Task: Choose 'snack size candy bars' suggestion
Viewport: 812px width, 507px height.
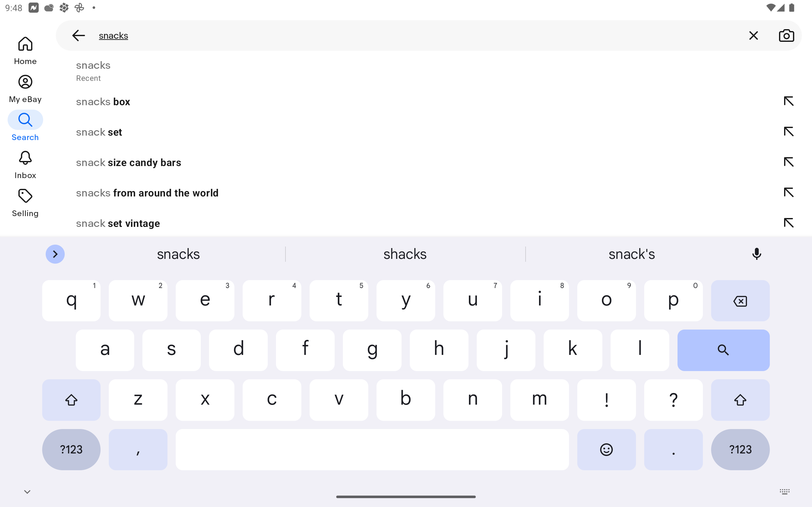Action: pyautogui.click(x=128, y=163)
